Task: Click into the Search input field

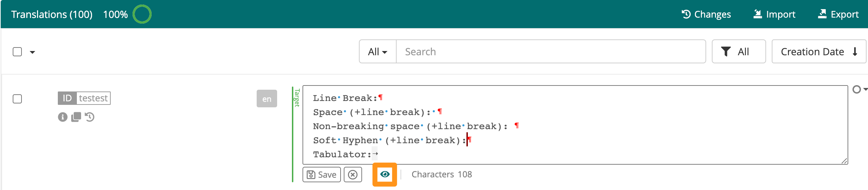Action: coord(551,52)
